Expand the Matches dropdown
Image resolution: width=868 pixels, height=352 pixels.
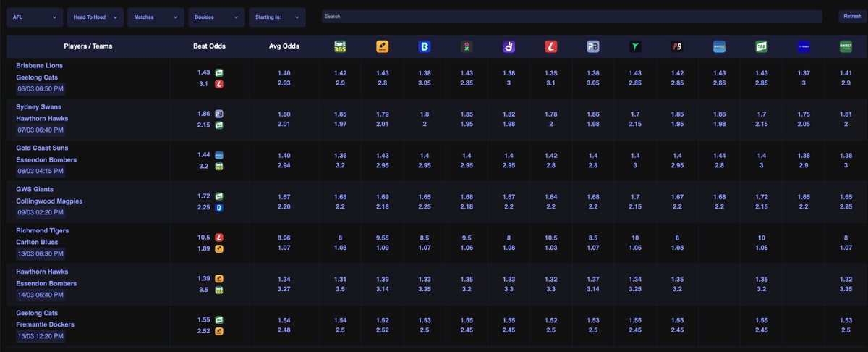(156, 17)
